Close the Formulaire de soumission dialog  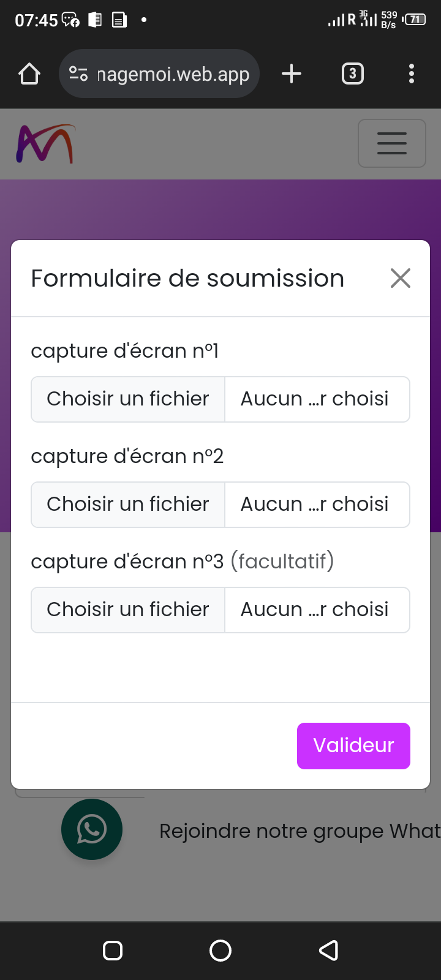(x=400, y=278)
